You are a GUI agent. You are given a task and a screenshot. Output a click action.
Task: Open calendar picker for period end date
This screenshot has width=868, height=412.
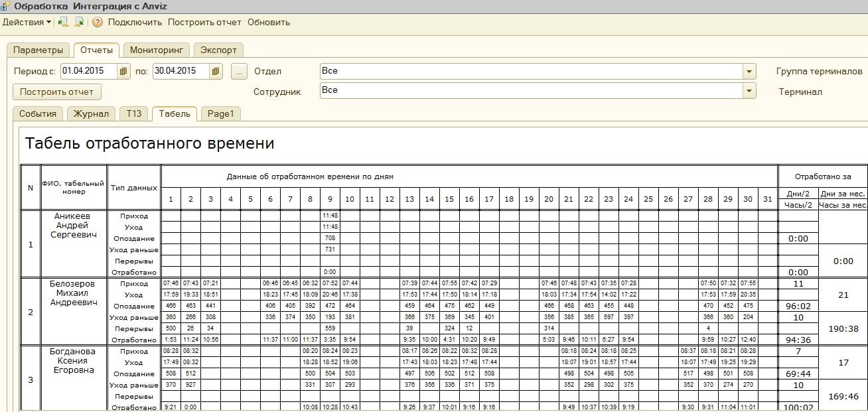(216, 71)
